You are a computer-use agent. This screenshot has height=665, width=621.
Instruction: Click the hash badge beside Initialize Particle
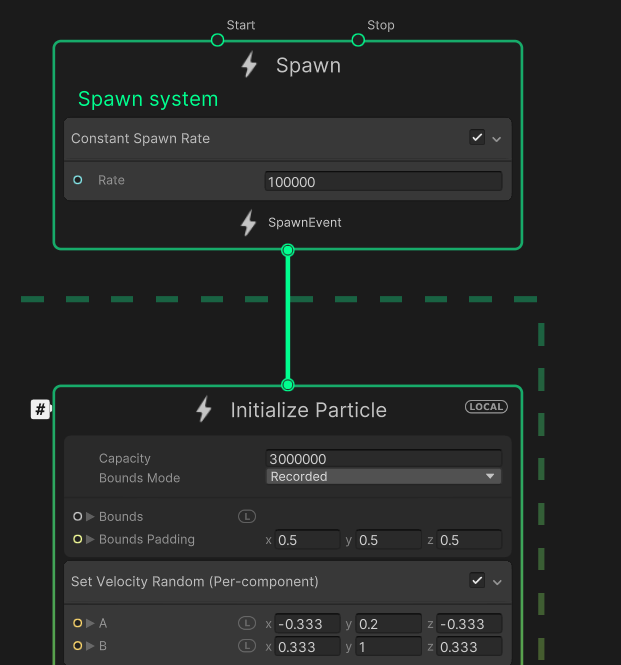point(40,409)
